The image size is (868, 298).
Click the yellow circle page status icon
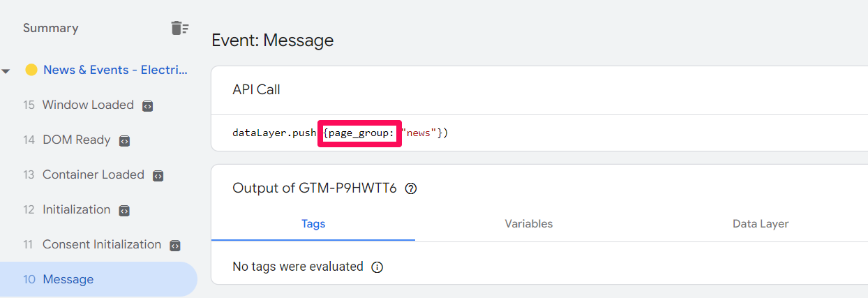pos(31,70)
